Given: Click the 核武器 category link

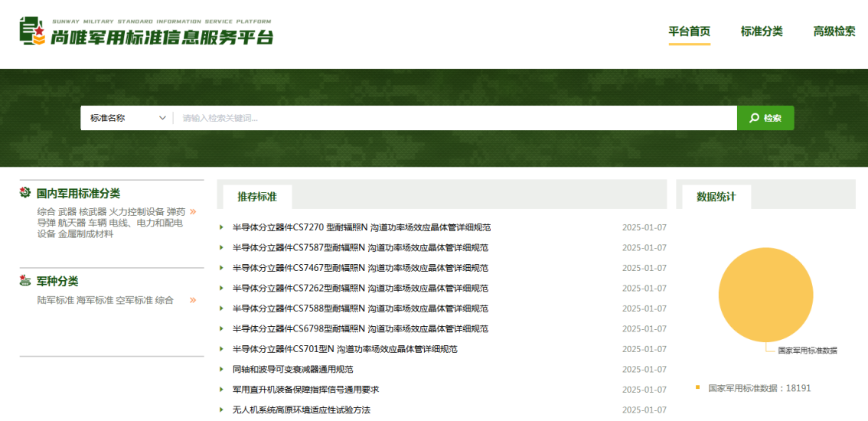Looking at the screenshot, I should point(93,211).
